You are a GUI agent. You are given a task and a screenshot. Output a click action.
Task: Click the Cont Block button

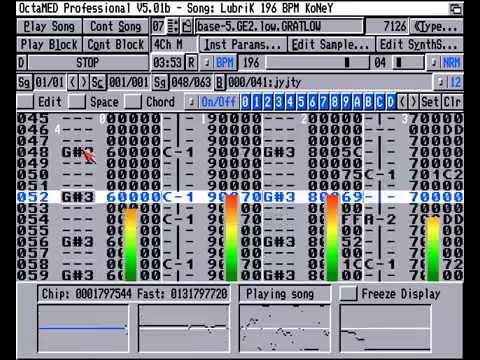pos(115,44)
